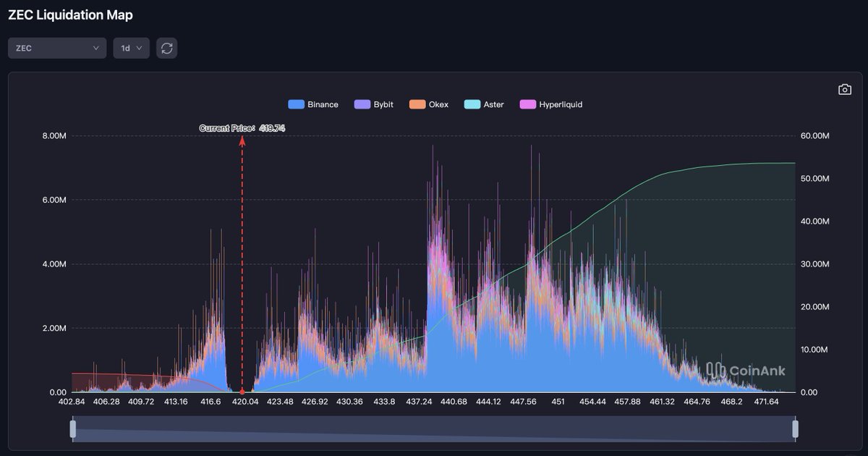Click the right handle of range slider
Screen dimensions: 868x456
[796, 428]
